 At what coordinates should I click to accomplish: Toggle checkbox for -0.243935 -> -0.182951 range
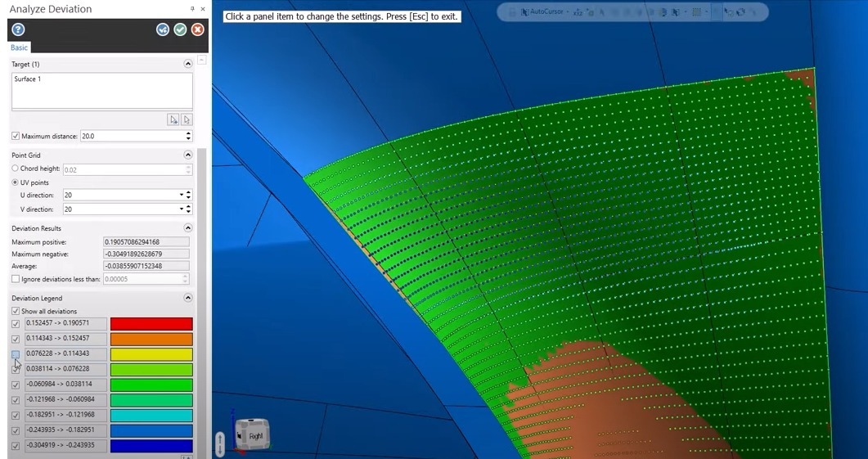click(x=16, y=430)
